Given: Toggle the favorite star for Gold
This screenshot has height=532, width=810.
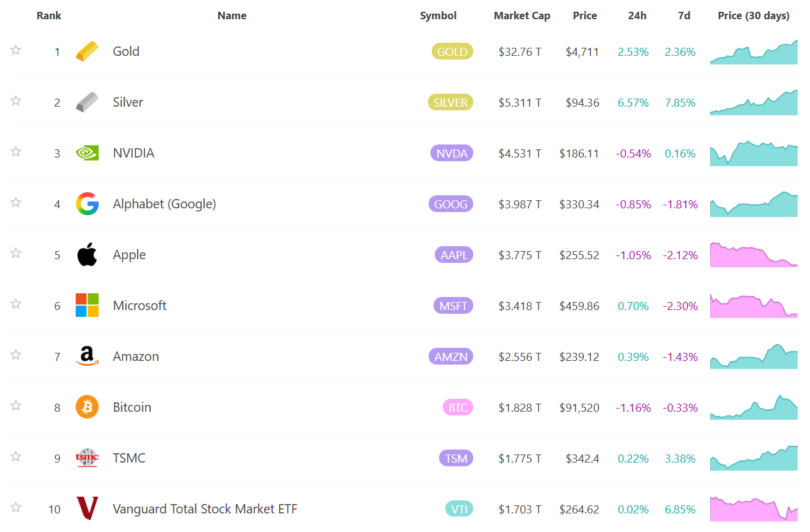Looking at the screenshot, I should tap(16, 50).
